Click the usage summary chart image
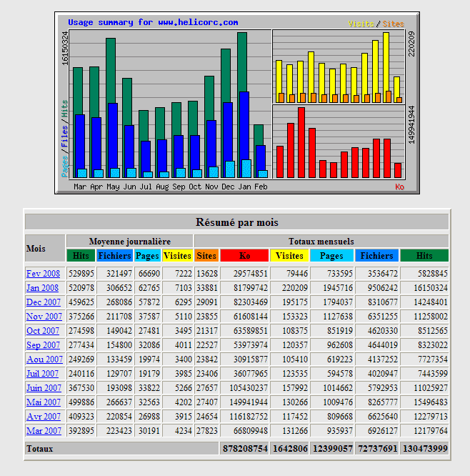Screen dimensions: 470x476 coord(237,103)
